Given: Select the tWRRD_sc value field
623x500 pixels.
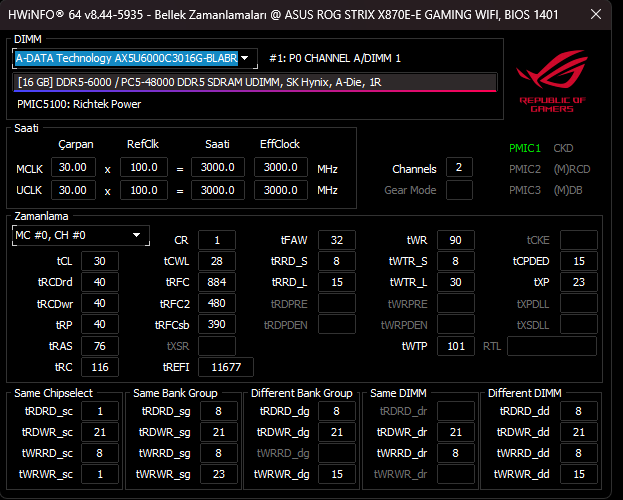Looking at the screenshot, I should pos(100,453).
